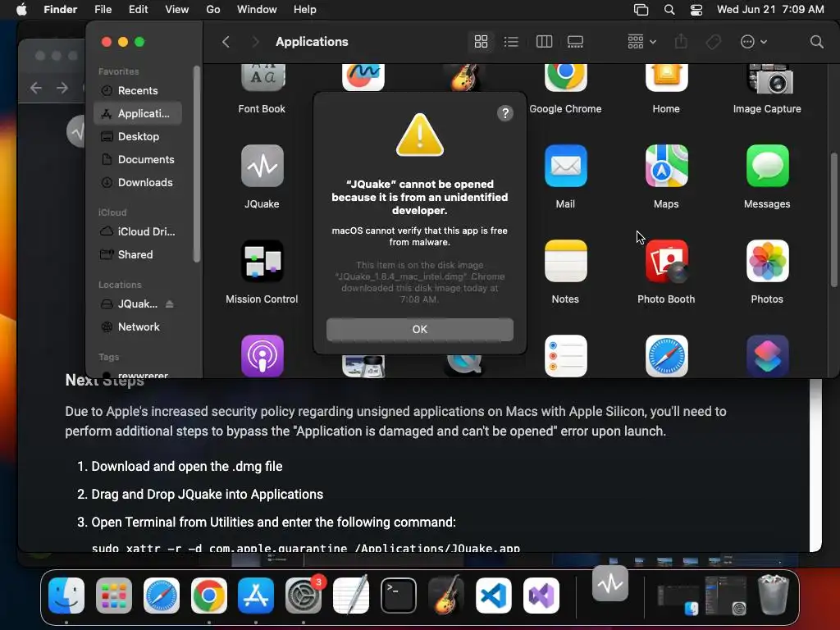Screen dimensions: 840x630
Task: Open the Help menu
Action: click(x=305, y=10)
